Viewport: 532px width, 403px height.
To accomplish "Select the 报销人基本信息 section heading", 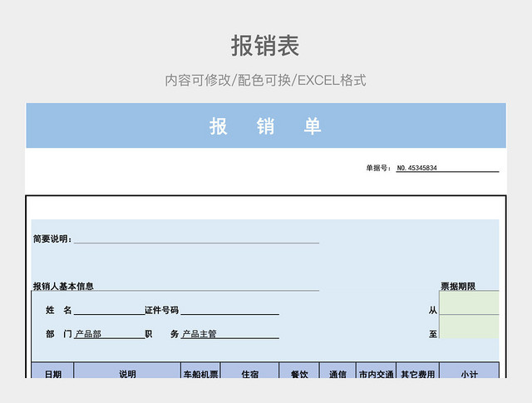I will point(63,286).
